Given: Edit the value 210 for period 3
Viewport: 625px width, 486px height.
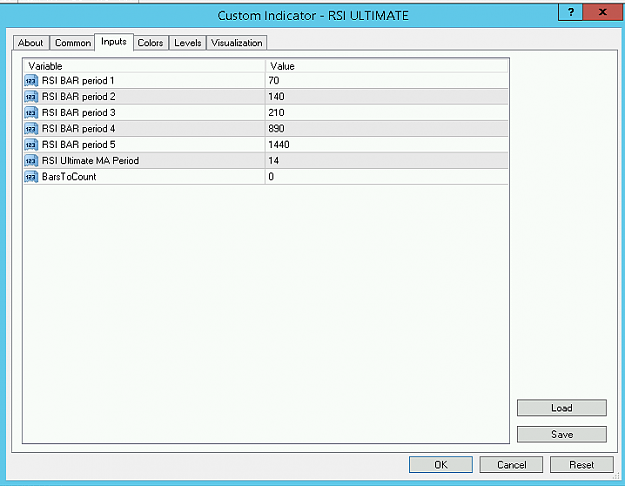Looking at the screenshot, I should (387, 113).
